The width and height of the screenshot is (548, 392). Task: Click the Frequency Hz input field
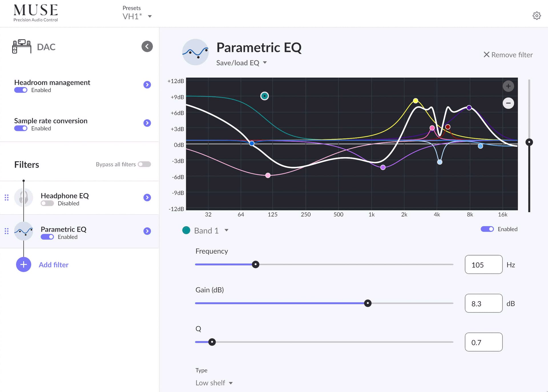point(483,265)
